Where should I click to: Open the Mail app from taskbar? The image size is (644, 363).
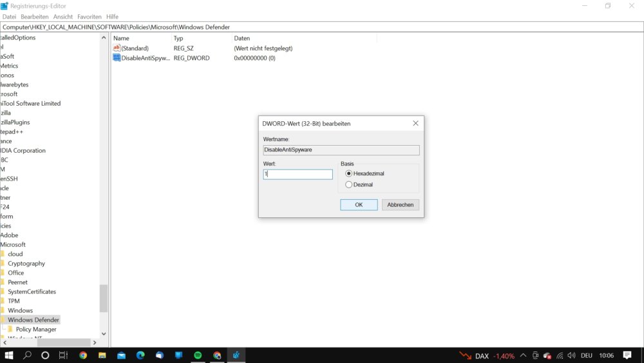[121, 355]
